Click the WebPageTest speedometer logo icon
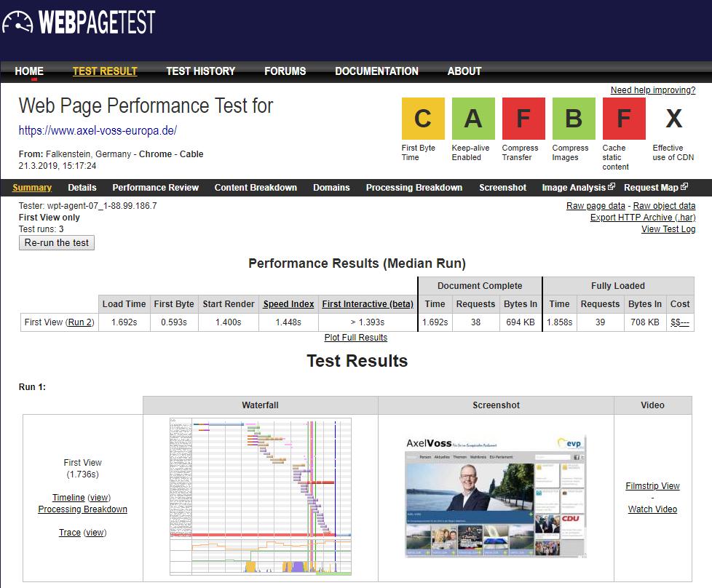 click(17, 21)
